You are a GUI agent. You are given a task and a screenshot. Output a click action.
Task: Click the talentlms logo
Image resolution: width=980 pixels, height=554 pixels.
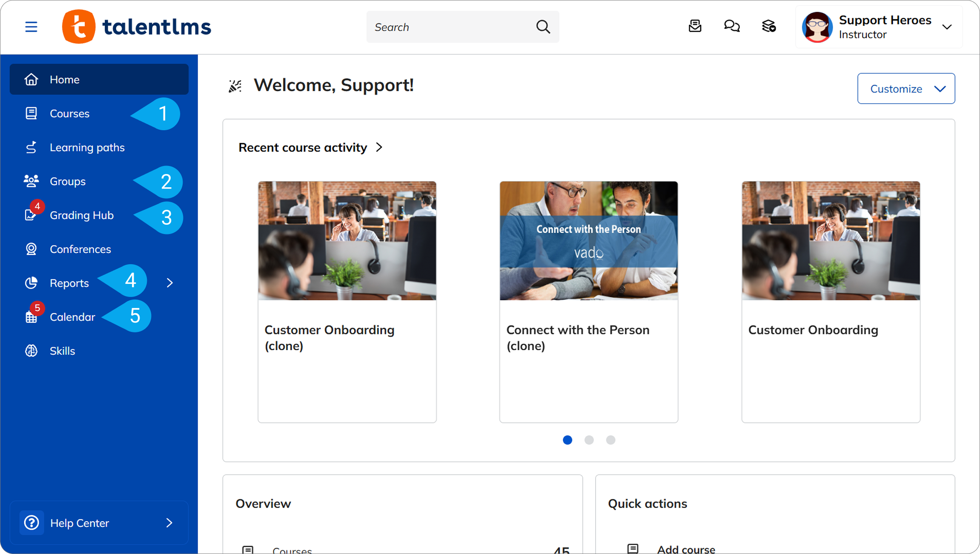pos(137,27)
